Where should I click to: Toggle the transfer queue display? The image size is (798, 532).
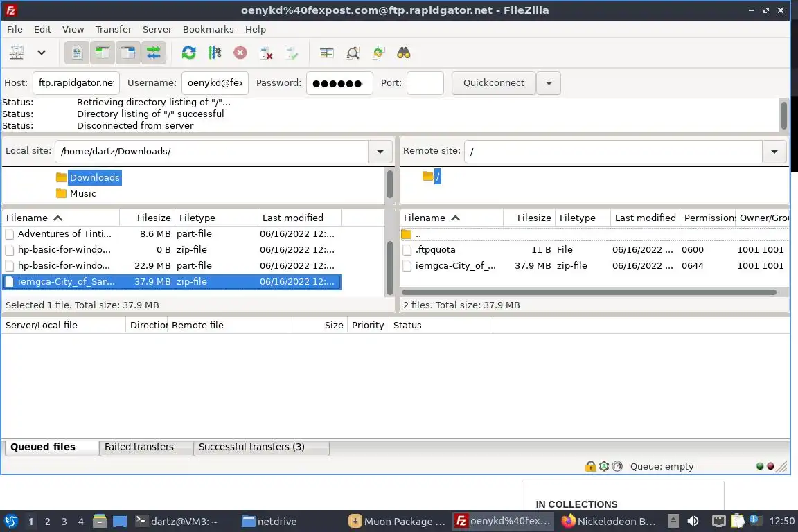point(153,53)
